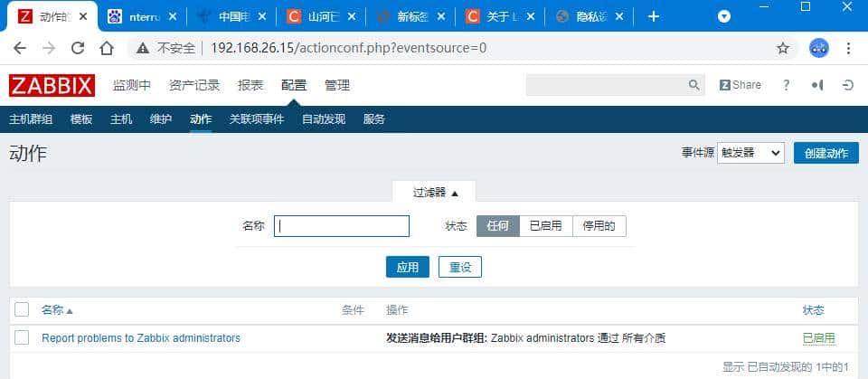Collapse the 过滤器 filter panel

tap(435, 193)
